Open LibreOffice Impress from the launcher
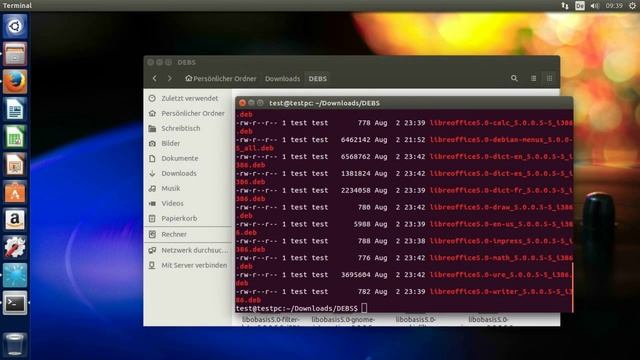 pyautogui.click(x=15, y=165)
